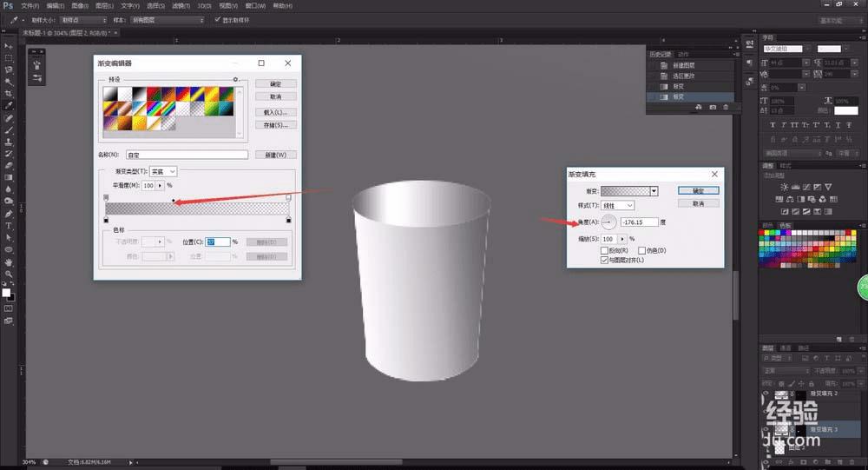Select the Move tool
The width and height of the screenshot is (868, 470).
[x=9, y=44]
